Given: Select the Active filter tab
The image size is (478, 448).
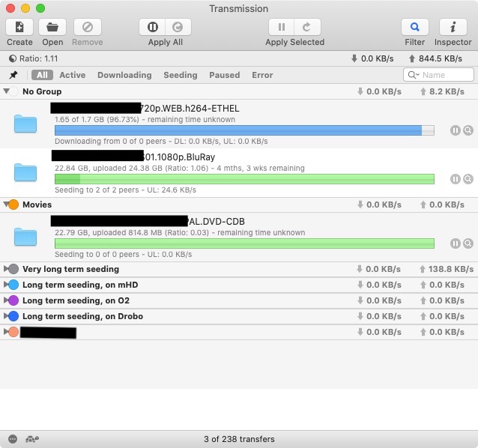Looking at the screenshot, I should (73, 75).
